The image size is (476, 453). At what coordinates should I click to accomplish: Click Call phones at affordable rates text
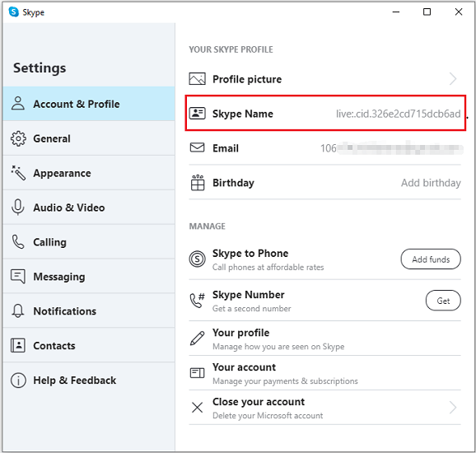[268, 267]
